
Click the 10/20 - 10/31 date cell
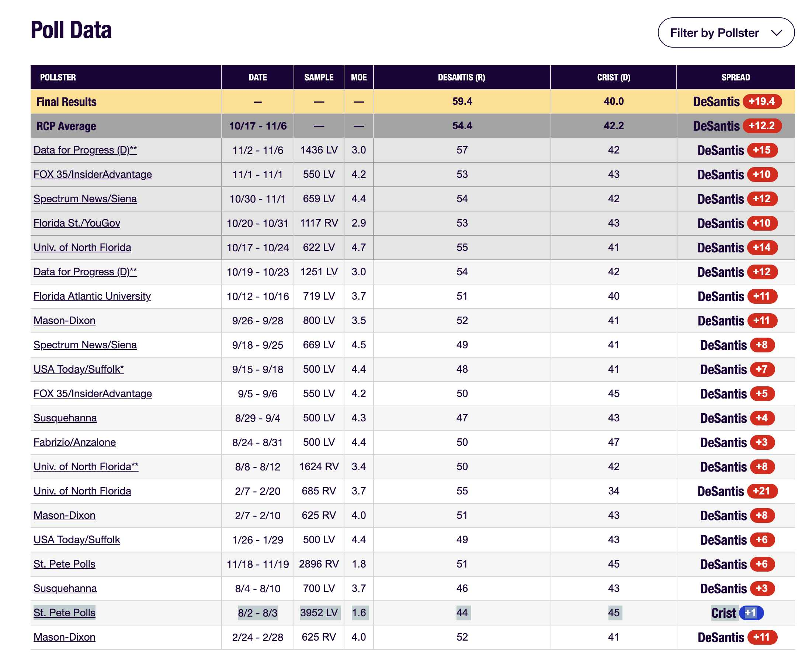click(258, 223)
